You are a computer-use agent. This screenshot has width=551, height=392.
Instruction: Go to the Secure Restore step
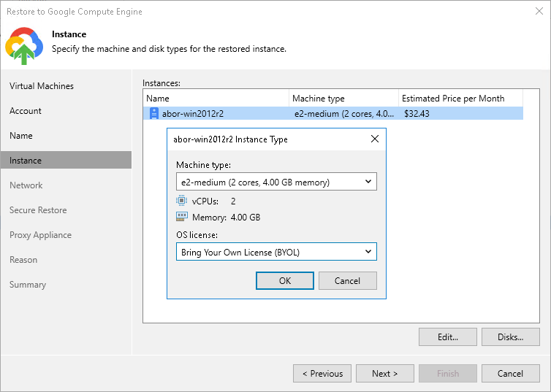coord(38,210)
